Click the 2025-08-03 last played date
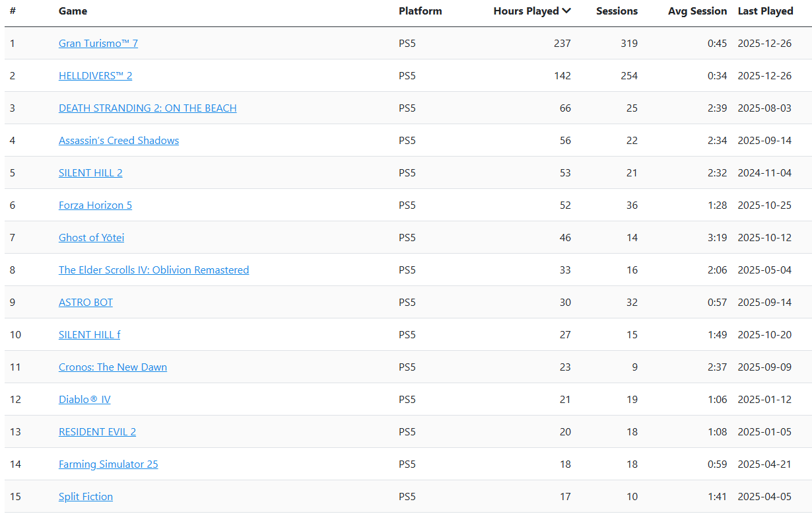Screen dimensions: 812x514 click(x=764, y=108)
